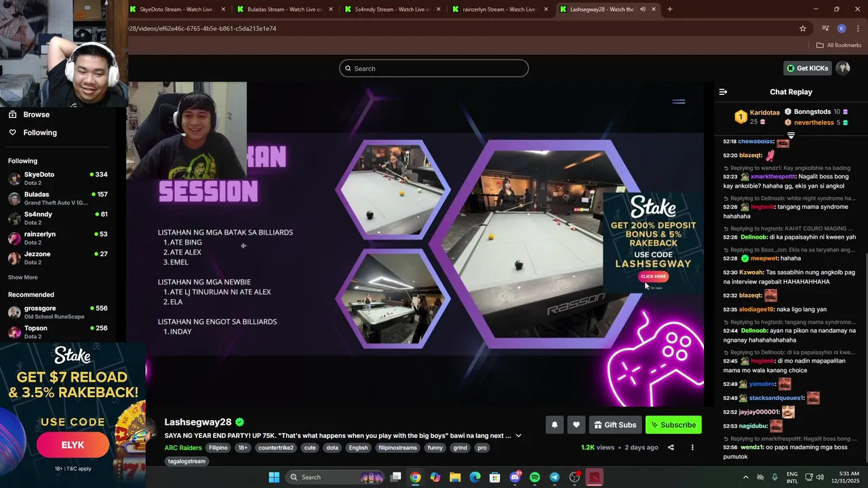Click the Get KICKs button
Image resolution: width=868 pixels, height=488 pixels.
(807, 68)
